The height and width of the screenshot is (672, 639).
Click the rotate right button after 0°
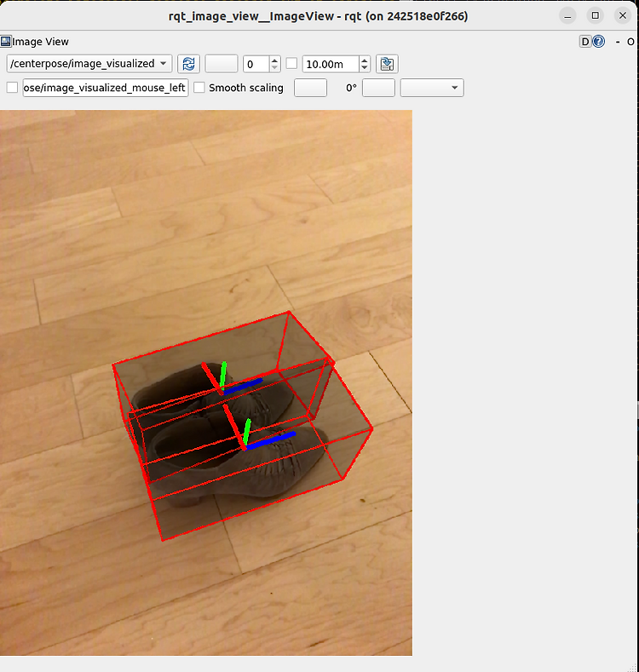(x=378, y=88)
